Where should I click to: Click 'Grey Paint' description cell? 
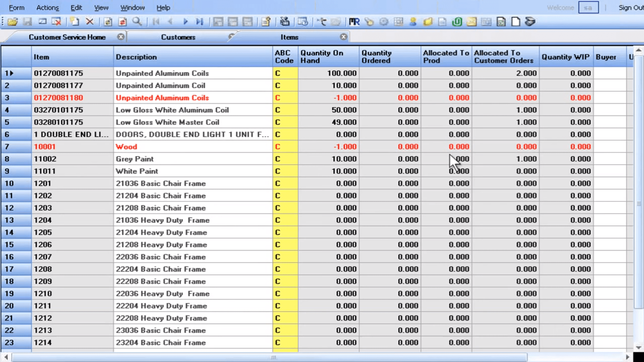(x=193, y=159)
